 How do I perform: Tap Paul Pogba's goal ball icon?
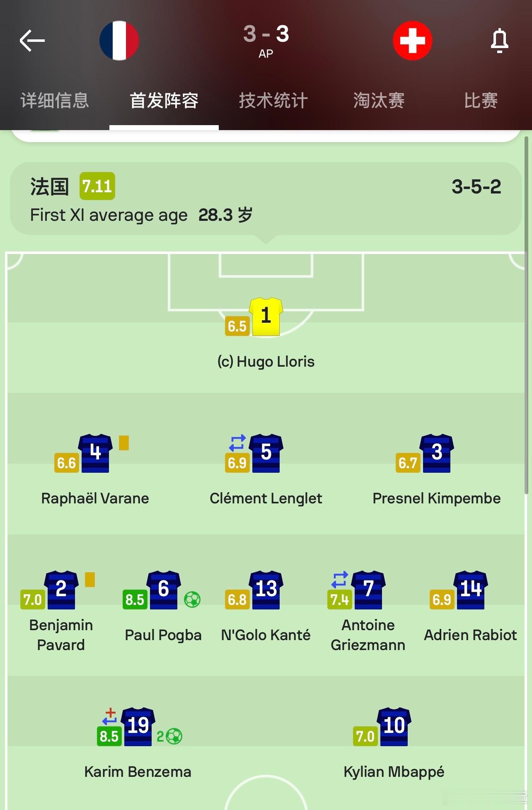pyautogui.click(x=192, y=599)
